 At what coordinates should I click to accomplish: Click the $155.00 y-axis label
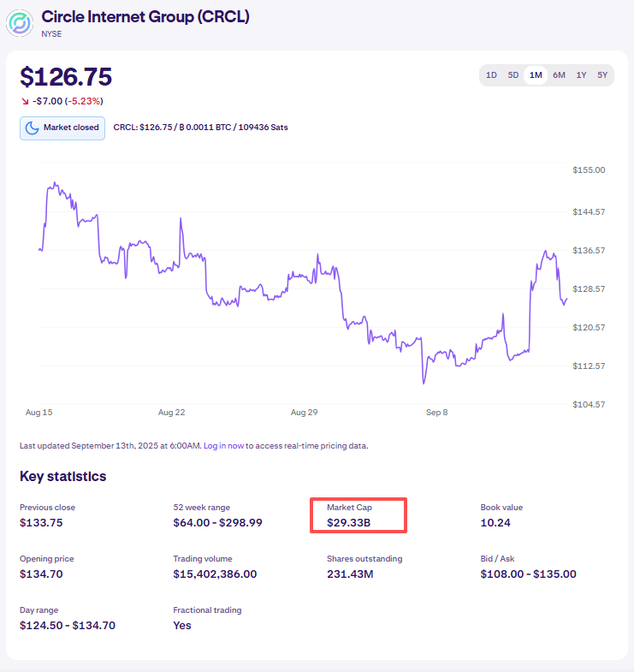pos(589,170)
